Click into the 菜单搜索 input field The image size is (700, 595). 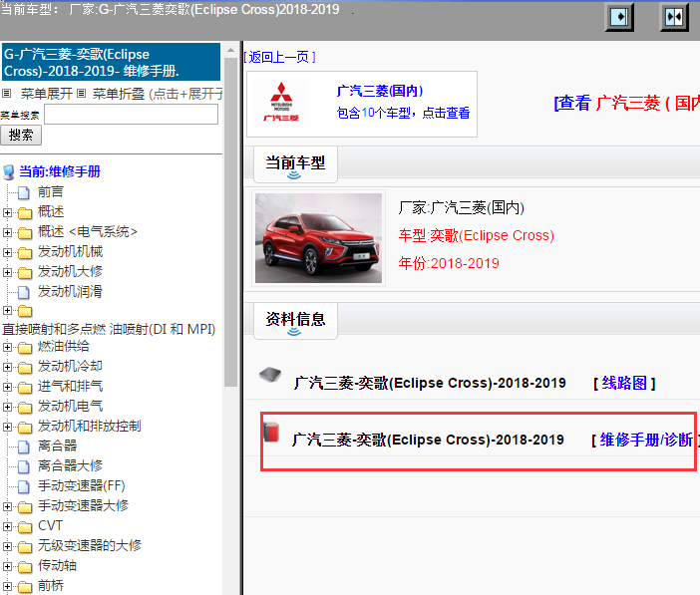(132, 115)
